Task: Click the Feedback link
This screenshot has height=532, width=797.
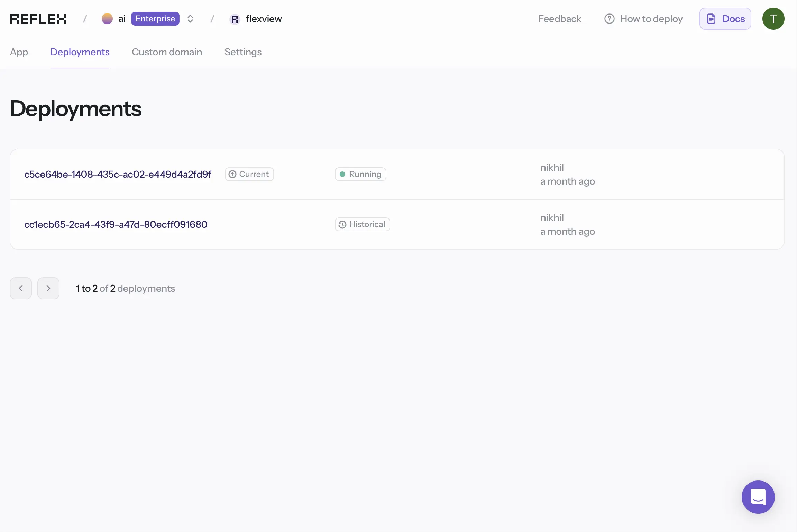Action: point(559,19)
